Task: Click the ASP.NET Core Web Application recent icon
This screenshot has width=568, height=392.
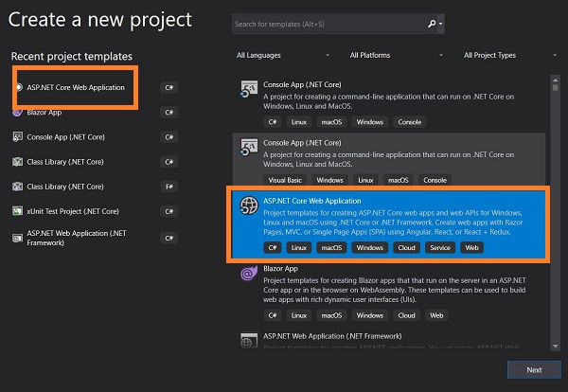Action: click(18, 87)
